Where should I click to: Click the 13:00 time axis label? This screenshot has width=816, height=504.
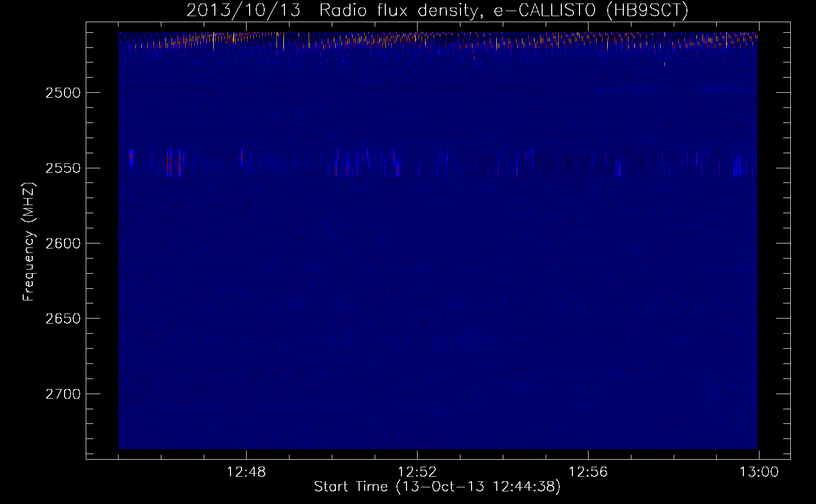pyautogui.click(x=759, y=472)
